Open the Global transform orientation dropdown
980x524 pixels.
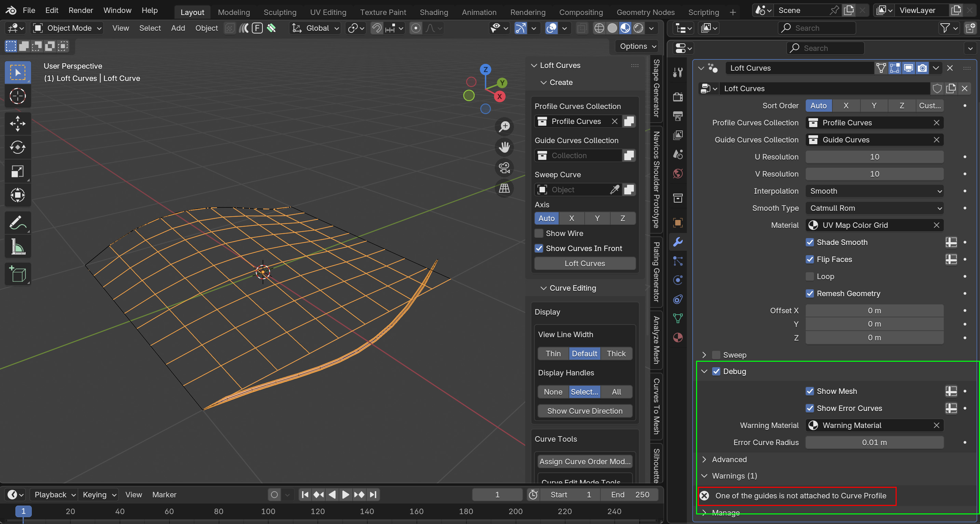315,28
